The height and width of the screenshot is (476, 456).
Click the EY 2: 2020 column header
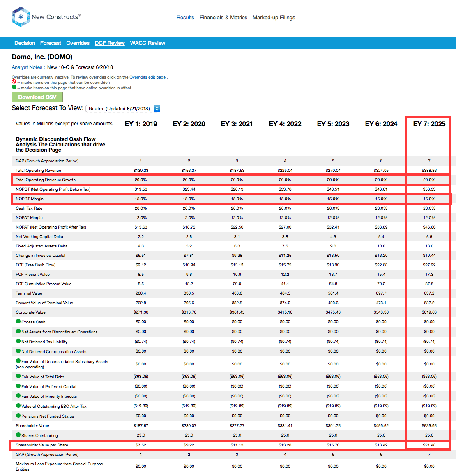[189, 124]
